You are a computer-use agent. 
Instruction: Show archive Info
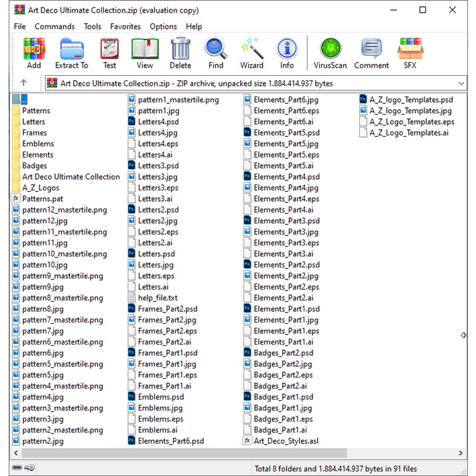point(287,53)
